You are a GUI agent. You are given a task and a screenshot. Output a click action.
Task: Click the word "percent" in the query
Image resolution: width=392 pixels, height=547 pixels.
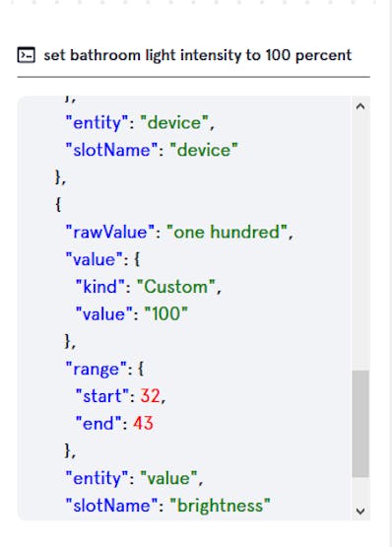(x=323, y=56)
